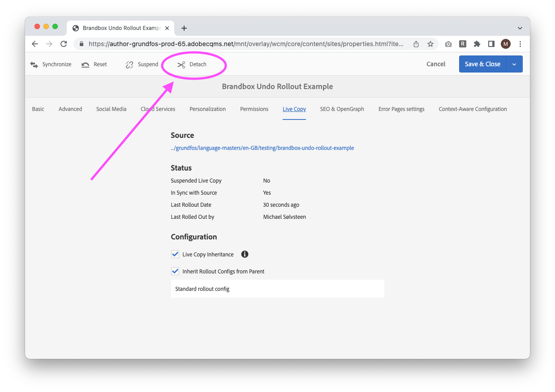The height and width of the screenshot is (392, 555).
Task: Click the browser address bar URL
Action: point(246,44)
